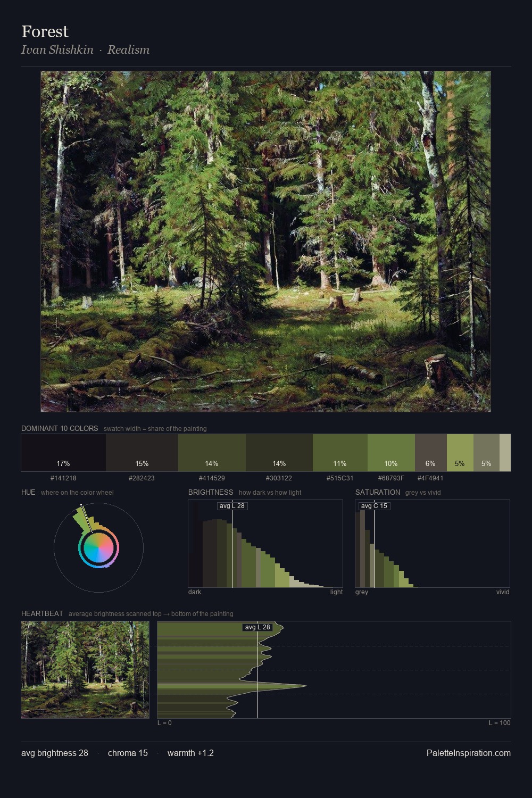Click the 'DOMINANT 10 COLORS' heading

[60, 428]
